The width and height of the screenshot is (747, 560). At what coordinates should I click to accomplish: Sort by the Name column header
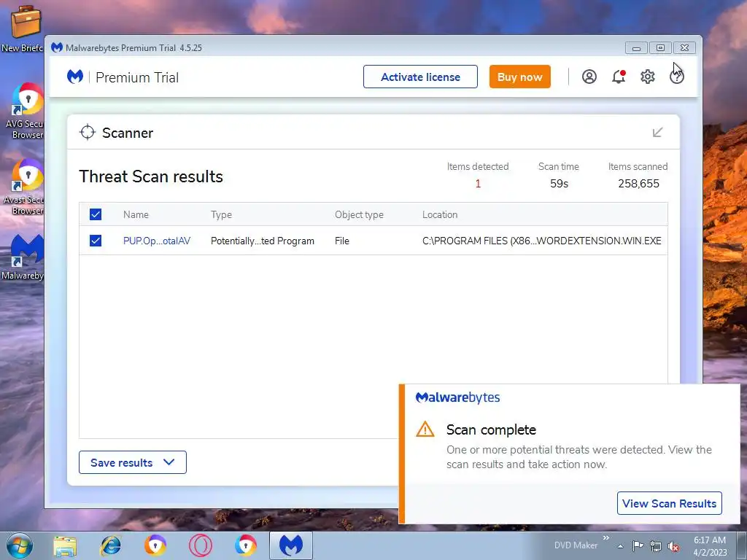(136, 214)
